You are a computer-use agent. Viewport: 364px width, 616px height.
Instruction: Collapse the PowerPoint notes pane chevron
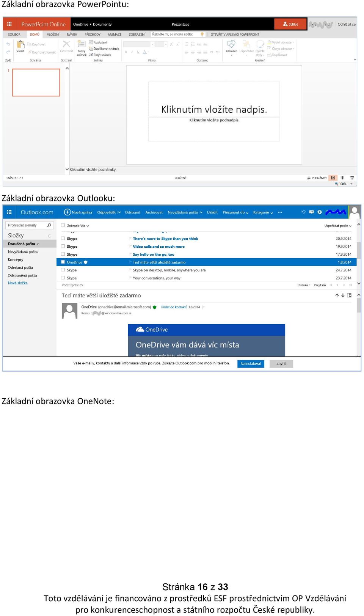67,170
